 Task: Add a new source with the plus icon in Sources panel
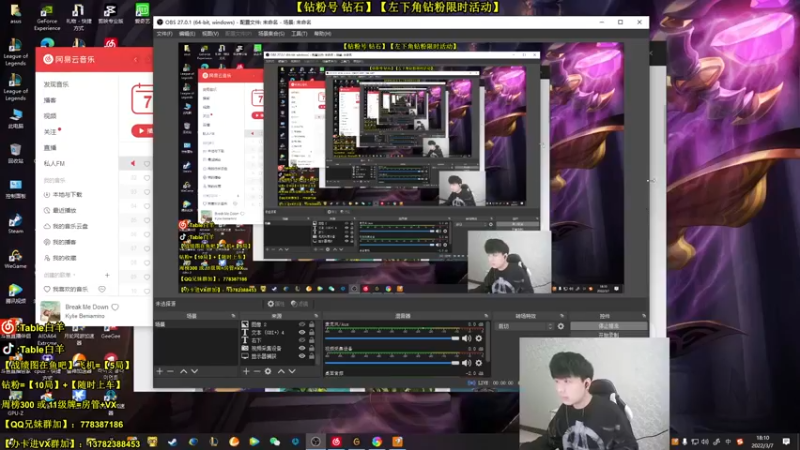coord(246,371)
